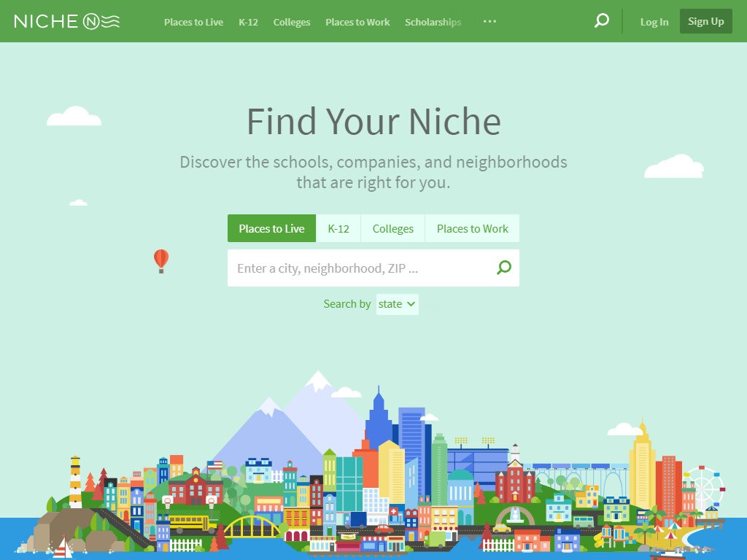Open Places to Live in top navigation
This screenshot has width=747, height=560.
(193, 22)
